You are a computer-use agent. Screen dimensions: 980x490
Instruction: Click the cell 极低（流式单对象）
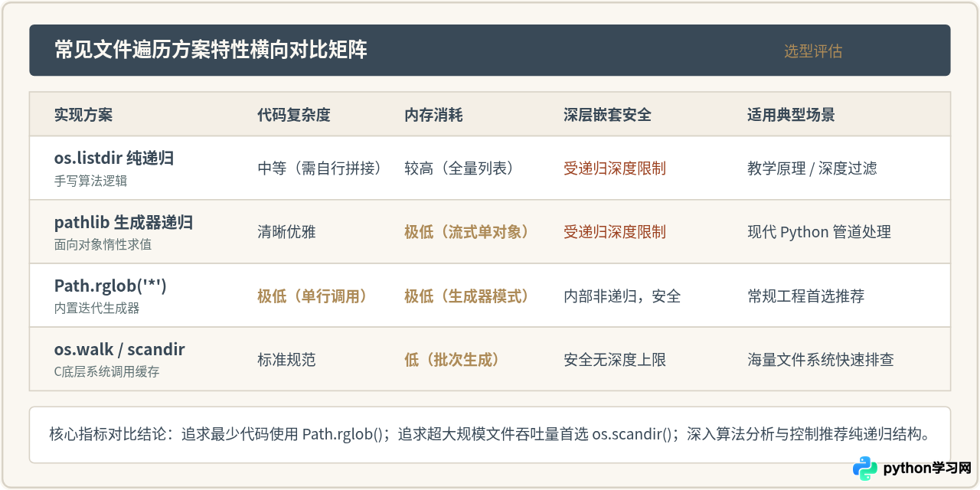pos(467,232)
